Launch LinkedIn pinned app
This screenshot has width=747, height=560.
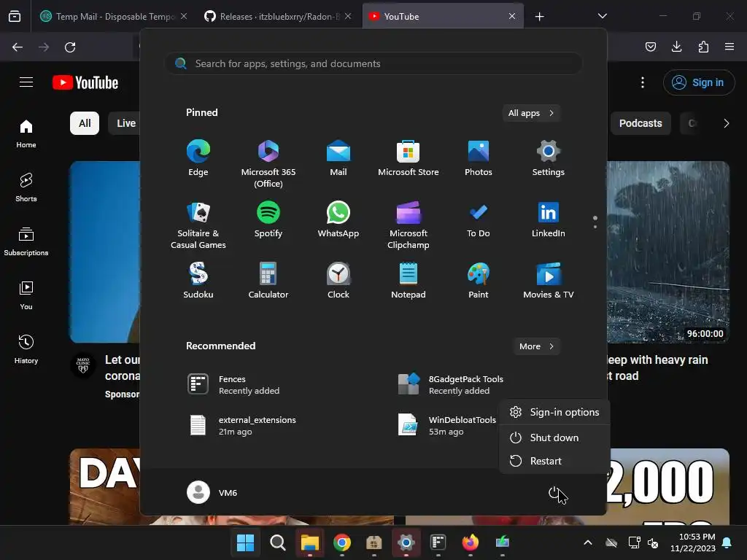point(549,219)
